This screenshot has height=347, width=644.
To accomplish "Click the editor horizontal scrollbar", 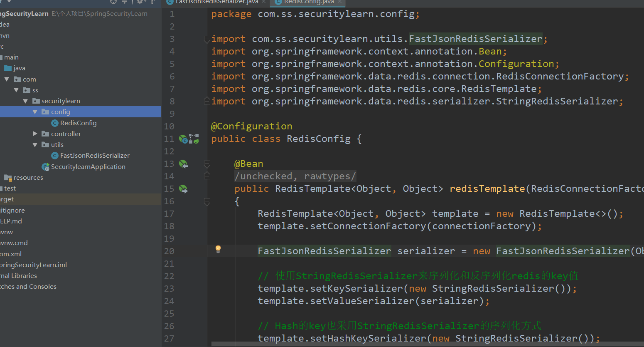I will [428, 344].
